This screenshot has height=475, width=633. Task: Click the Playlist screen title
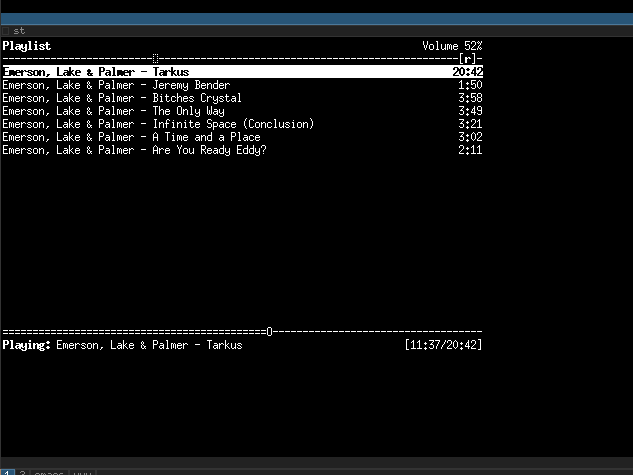[x=27, y=46]
